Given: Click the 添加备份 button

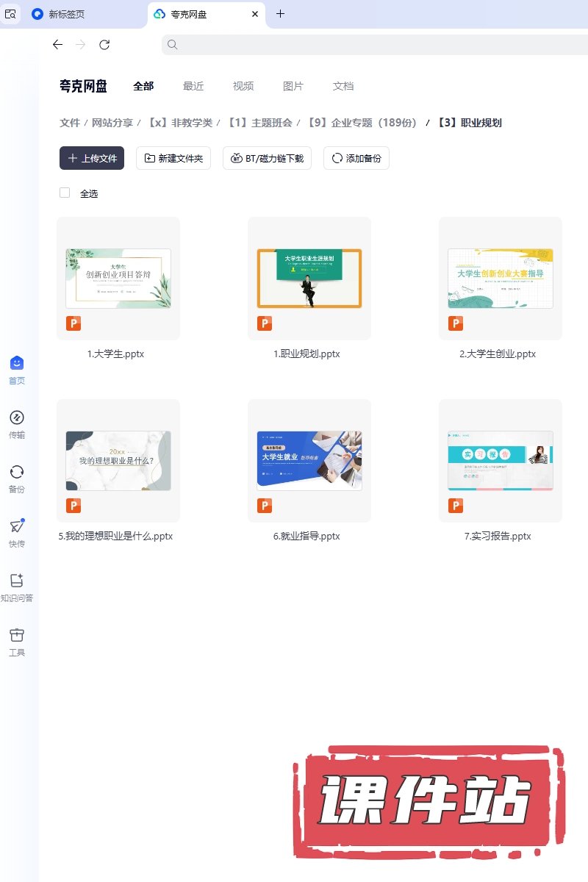Looking at the screenshot, I should (356, 158).
